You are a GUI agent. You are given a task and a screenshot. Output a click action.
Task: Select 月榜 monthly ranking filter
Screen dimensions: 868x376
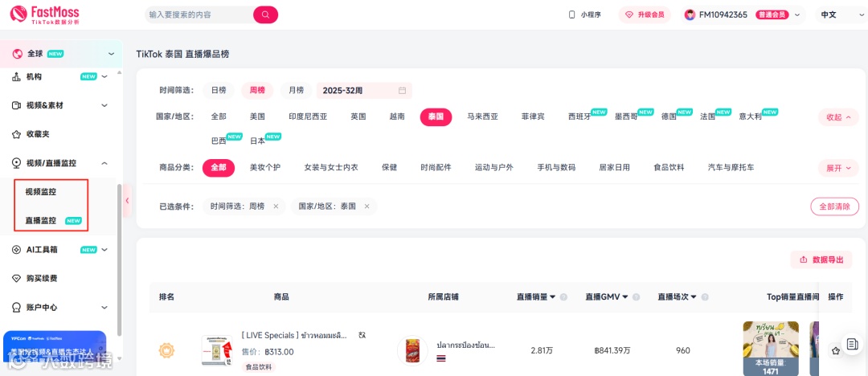point(296,90)
